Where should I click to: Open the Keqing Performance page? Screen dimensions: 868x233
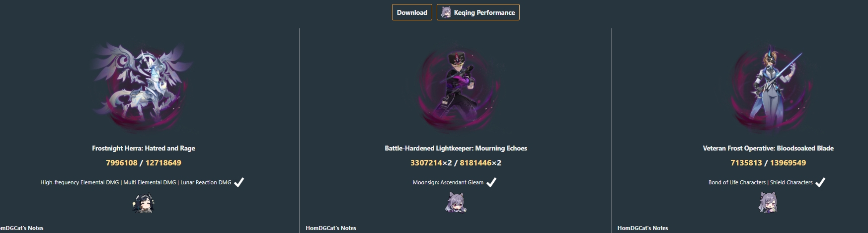click(478, 12)
